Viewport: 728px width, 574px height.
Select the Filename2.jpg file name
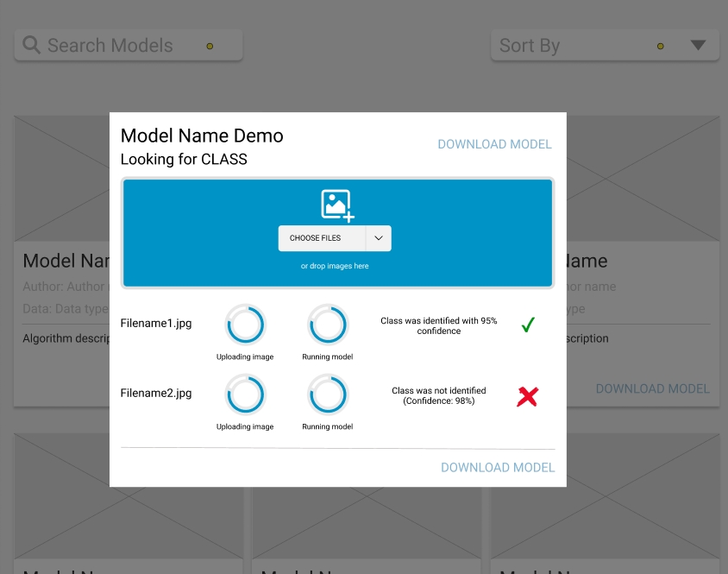pyautogui.click(x=156, y=393)
